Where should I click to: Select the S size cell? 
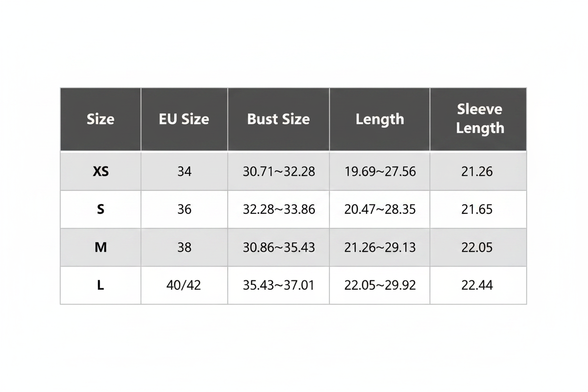pos(100,209)
